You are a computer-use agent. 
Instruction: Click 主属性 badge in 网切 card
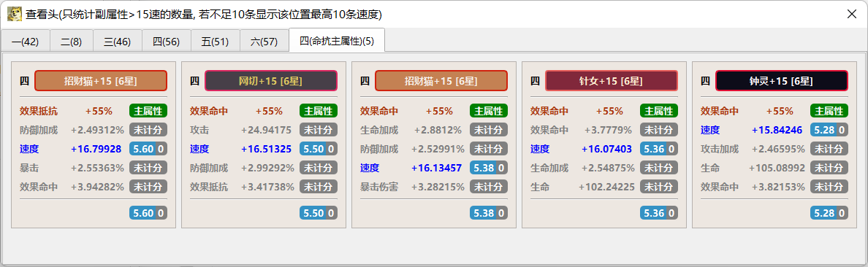319,111
